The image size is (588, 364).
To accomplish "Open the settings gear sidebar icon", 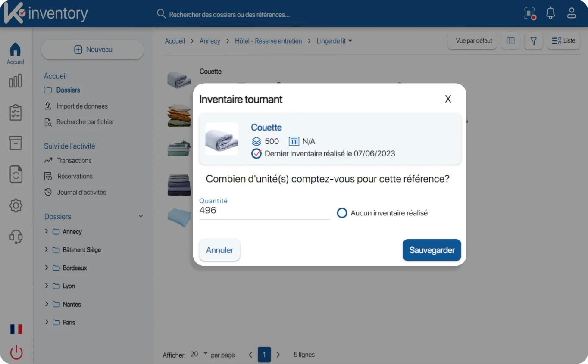I will coord(16,205).
